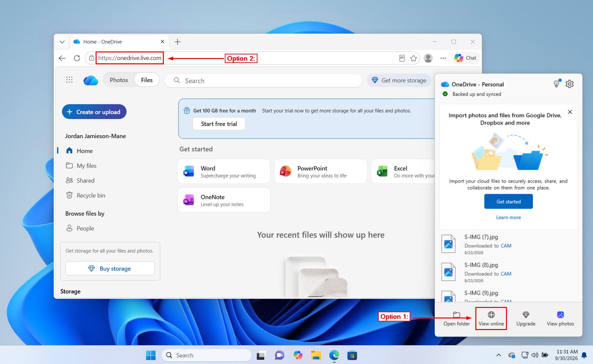Switch to the Photos tab
593x364 pixels.
click(x=119, y=80)
